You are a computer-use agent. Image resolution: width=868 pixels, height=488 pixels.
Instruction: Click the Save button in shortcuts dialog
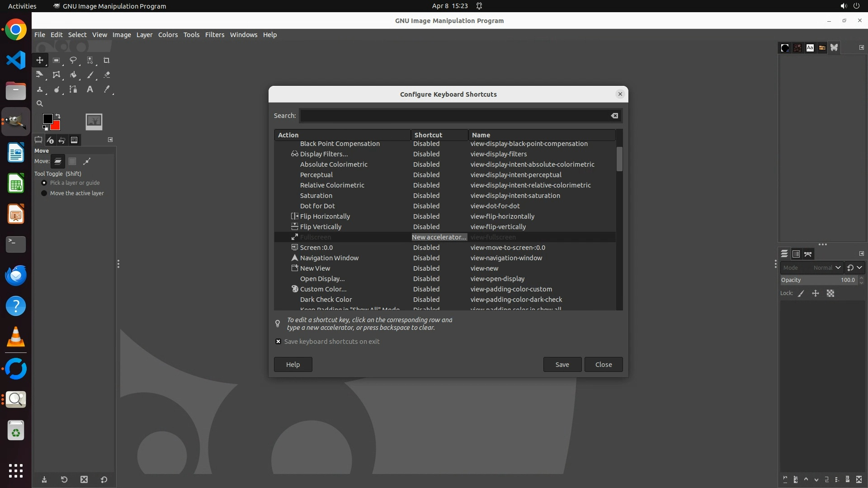pos(562,365)
